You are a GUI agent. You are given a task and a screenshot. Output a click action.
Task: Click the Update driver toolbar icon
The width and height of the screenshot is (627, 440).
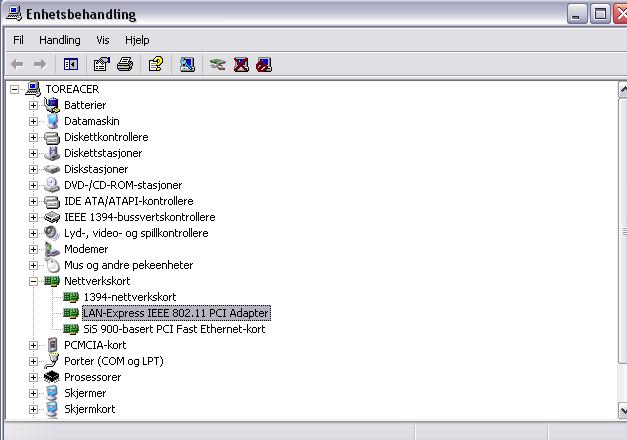pos(218,64)
